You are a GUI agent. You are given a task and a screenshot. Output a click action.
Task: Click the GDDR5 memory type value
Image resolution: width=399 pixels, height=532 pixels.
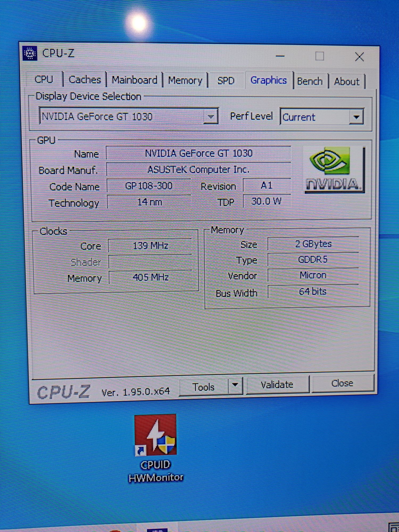point(313,259)
